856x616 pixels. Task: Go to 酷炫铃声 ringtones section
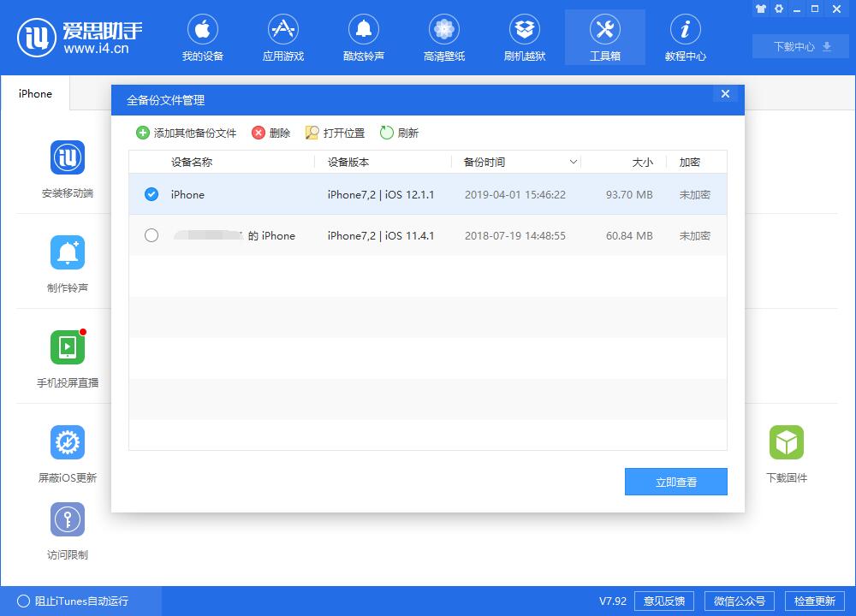(363, 38)
